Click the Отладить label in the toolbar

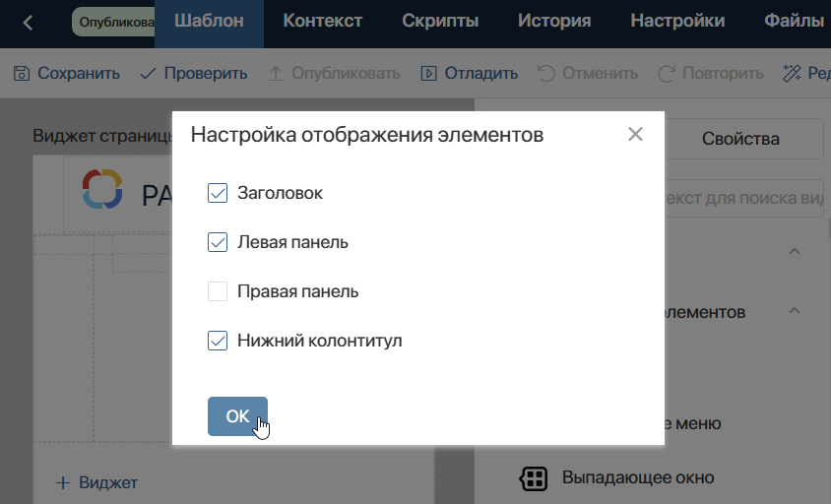tap(481, 73)
